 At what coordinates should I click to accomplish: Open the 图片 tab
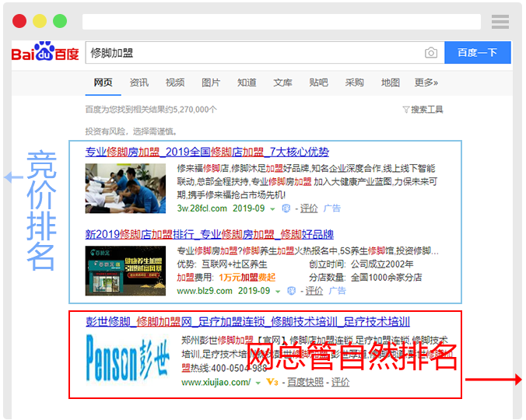pyautogui.click(x=211, y=82)
